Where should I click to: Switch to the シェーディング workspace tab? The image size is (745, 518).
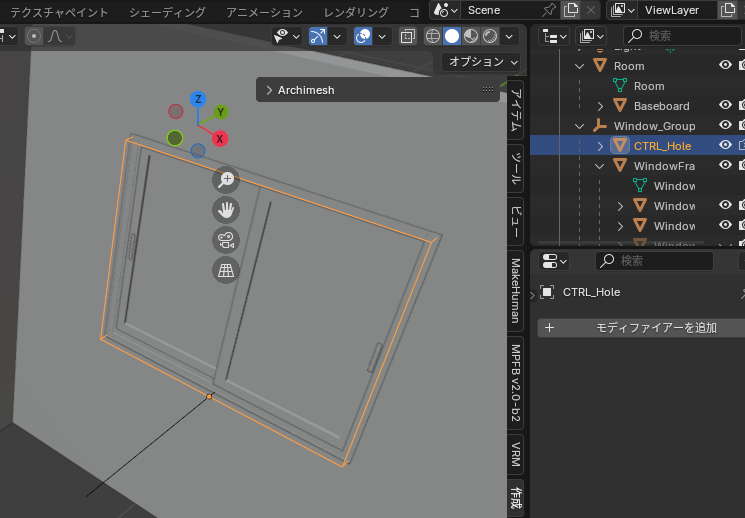coord(167,12)
